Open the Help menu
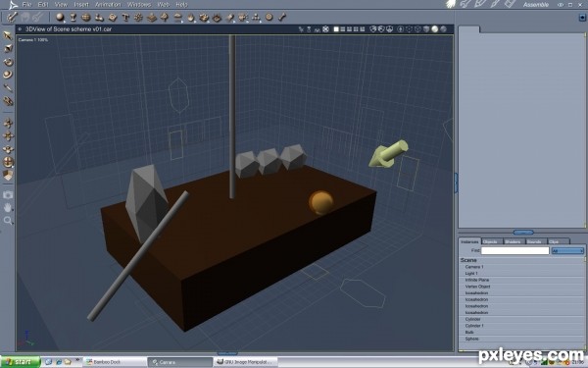The image size is (588, 368). point(181,5)
